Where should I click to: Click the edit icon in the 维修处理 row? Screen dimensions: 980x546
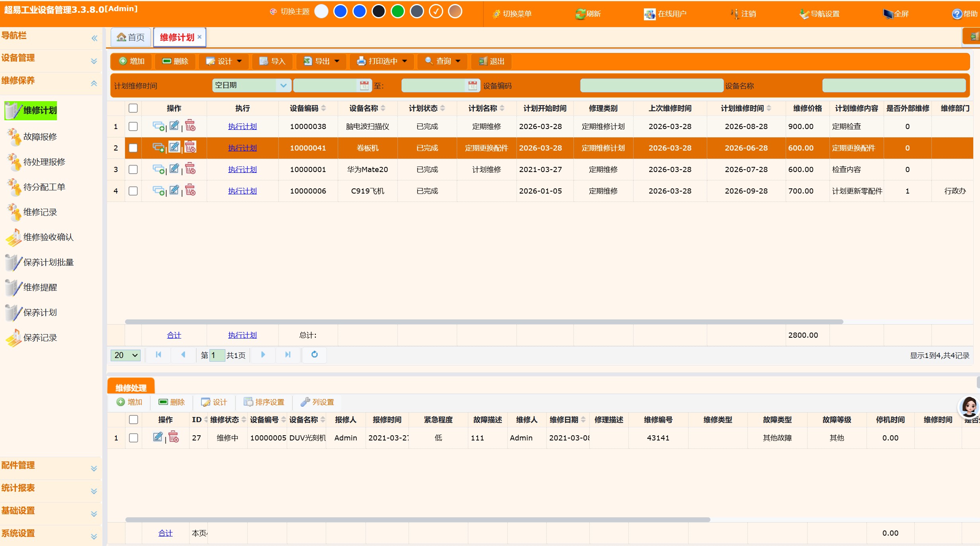158,437
